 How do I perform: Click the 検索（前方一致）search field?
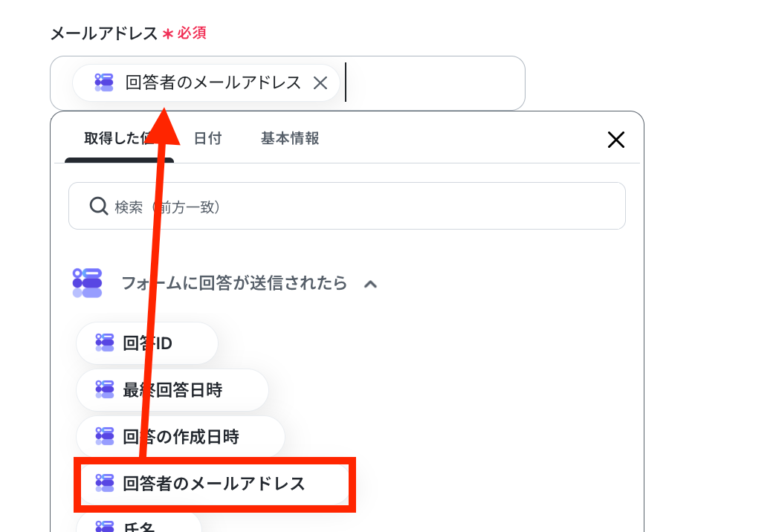pyautogui.click(x=347, y=206)
